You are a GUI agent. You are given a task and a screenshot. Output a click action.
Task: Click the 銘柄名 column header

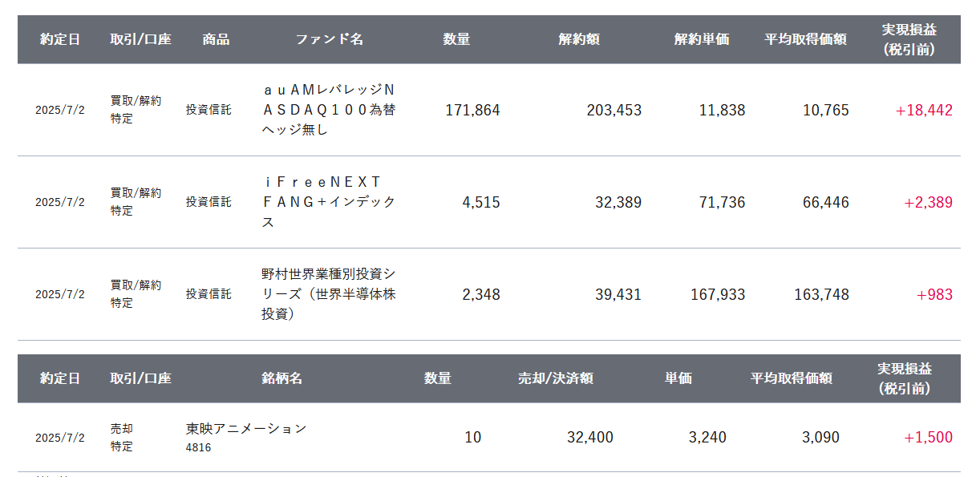point(281,378)
